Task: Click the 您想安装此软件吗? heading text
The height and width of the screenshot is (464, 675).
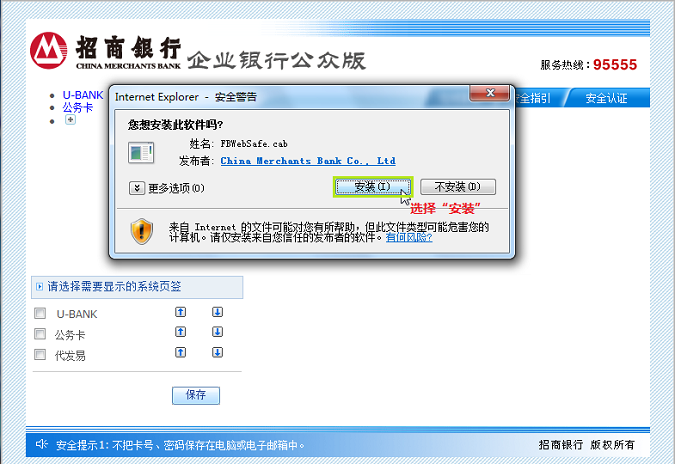Action: [175, 125]
